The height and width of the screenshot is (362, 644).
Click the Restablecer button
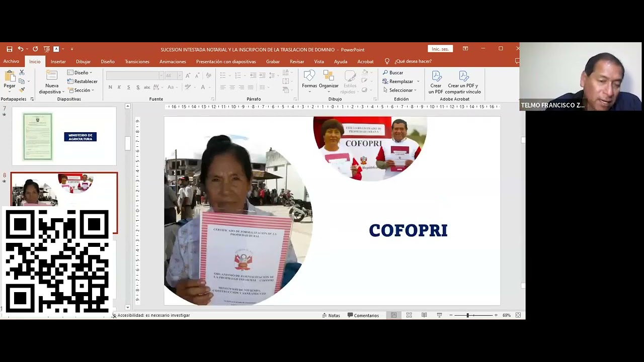[83, 81]
